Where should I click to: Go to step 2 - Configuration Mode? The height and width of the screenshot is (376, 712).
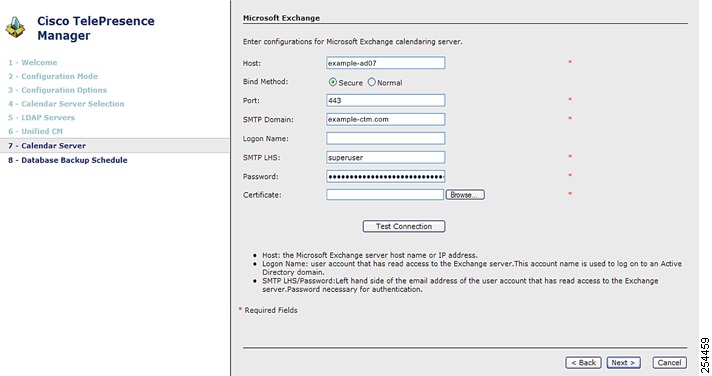tap(53, 76)
